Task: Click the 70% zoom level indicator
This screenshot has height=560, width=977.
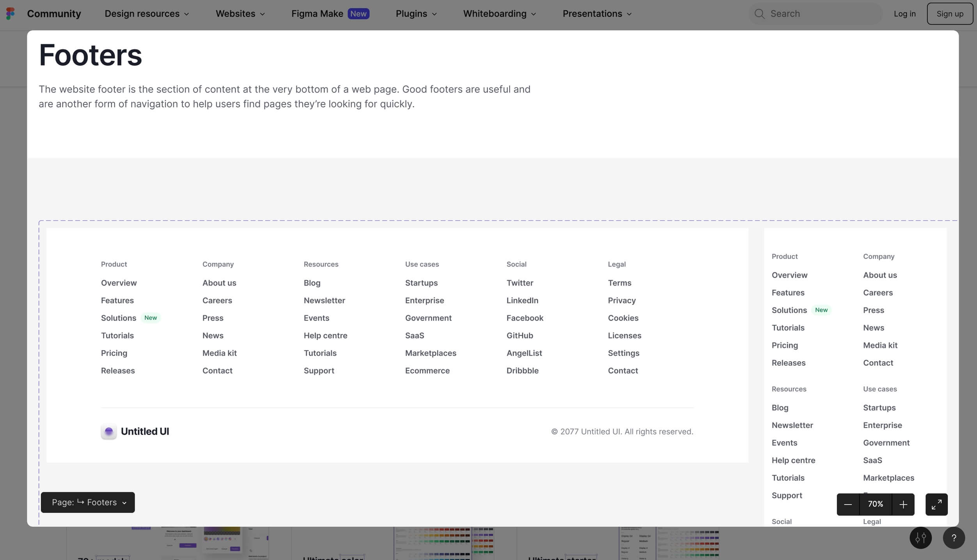Action: [x=875, y=504]
